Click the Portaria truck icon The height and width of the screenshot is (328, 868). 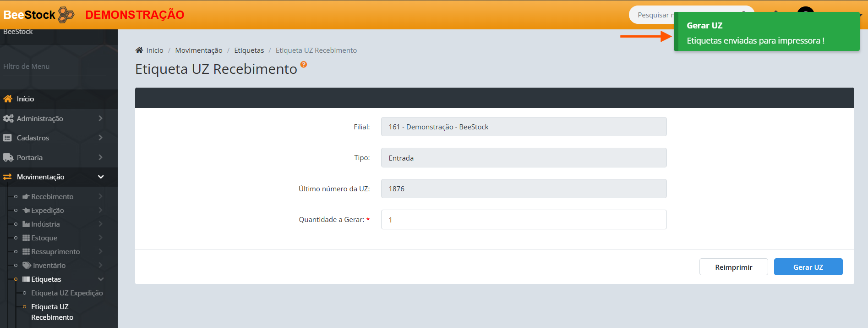coord(8,157)
